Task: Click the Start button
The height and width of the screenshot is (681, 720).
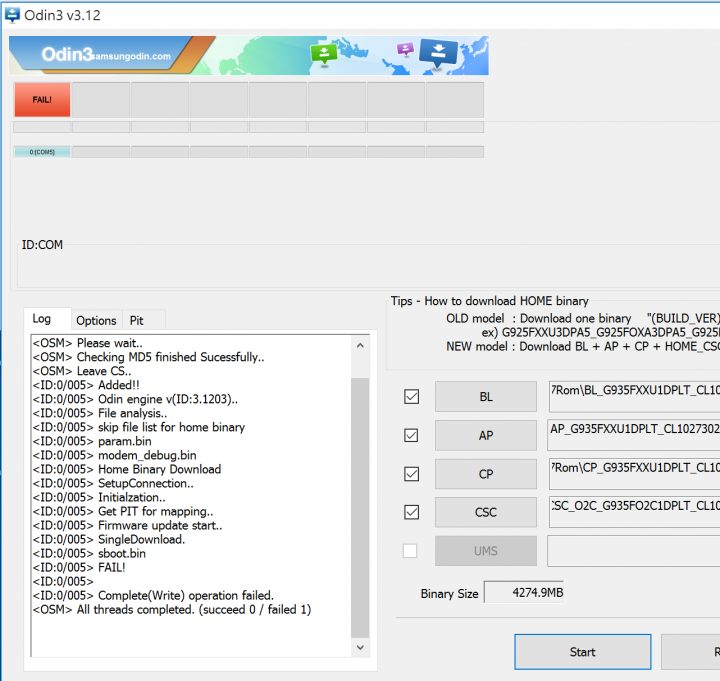Action: 583,652
